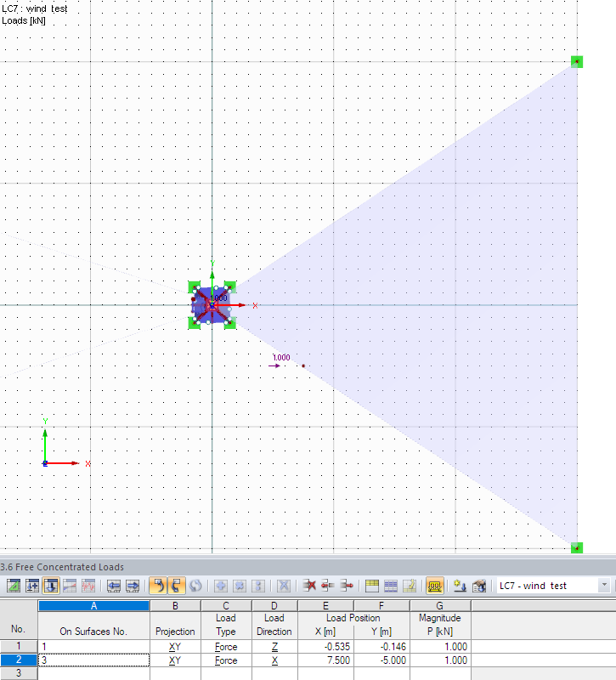Go to previous table with left arrow icon

114,586
